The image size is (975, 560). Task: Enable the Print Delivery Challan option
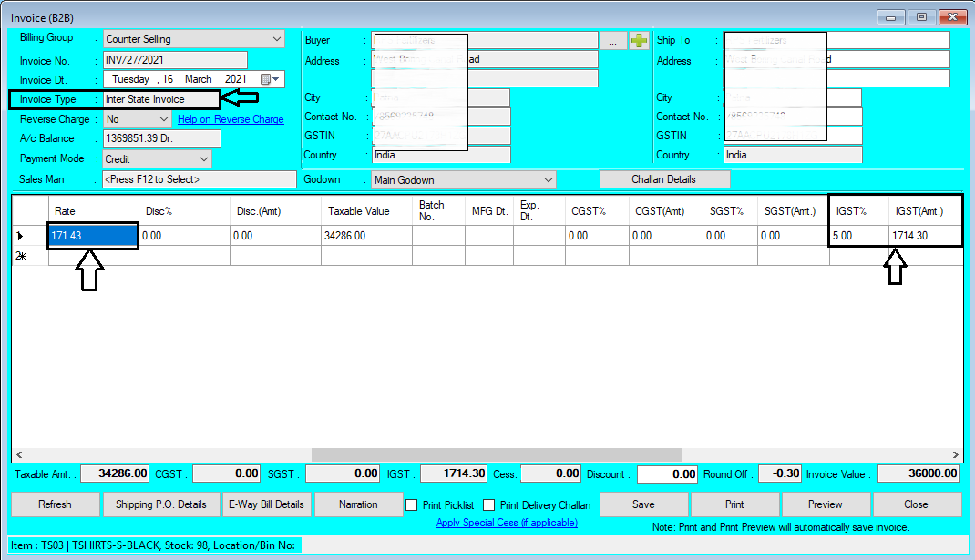[487, 504]
